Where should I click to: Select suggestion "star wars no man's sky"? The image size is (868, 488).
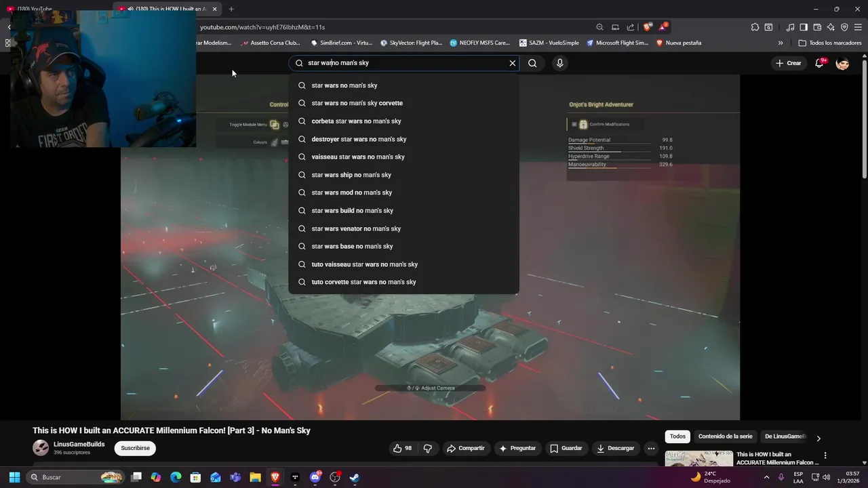(403, 85)
